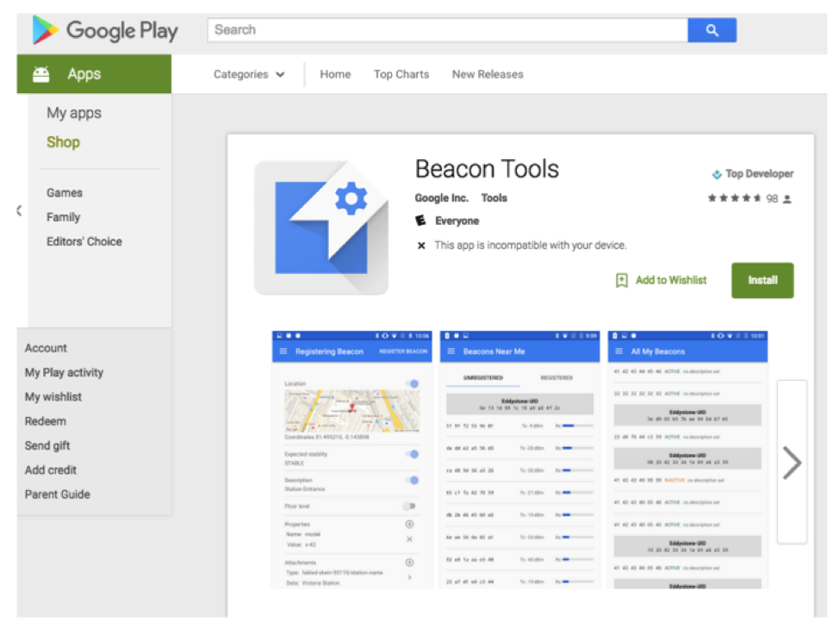Click the wishlist bookmark icon
The width and height of the screenshot is (840, 634).
click(x=621, y=280)
